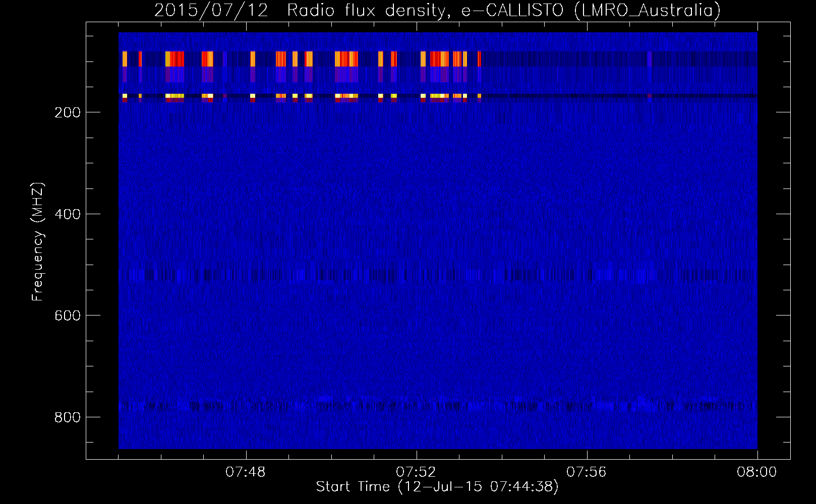
Task: Click the 08:00 time tick label
Action: [x=757, y=472]
